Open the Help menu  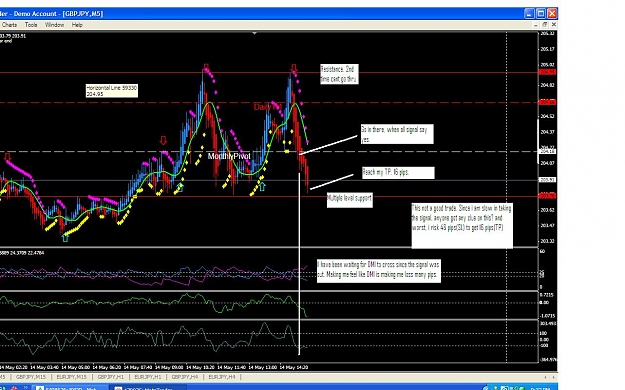(x=77, y=25)
